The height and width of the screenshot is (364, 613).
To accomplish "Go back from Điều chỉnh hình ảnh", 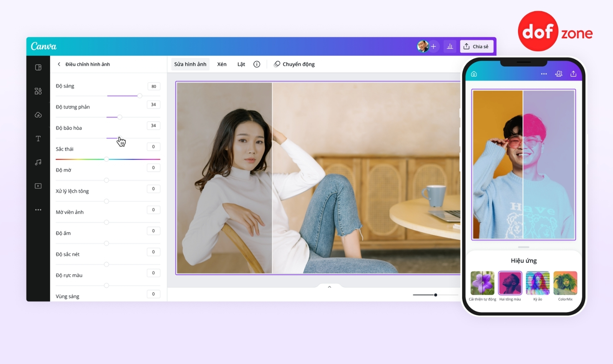I will click(59, 64).
